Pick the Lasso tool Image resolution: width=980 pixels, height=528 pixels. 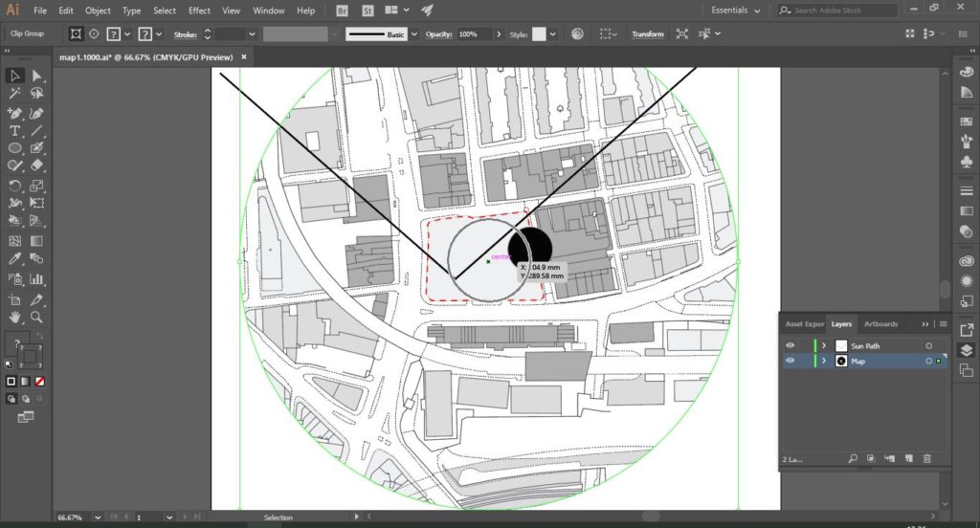click(37, 93)
